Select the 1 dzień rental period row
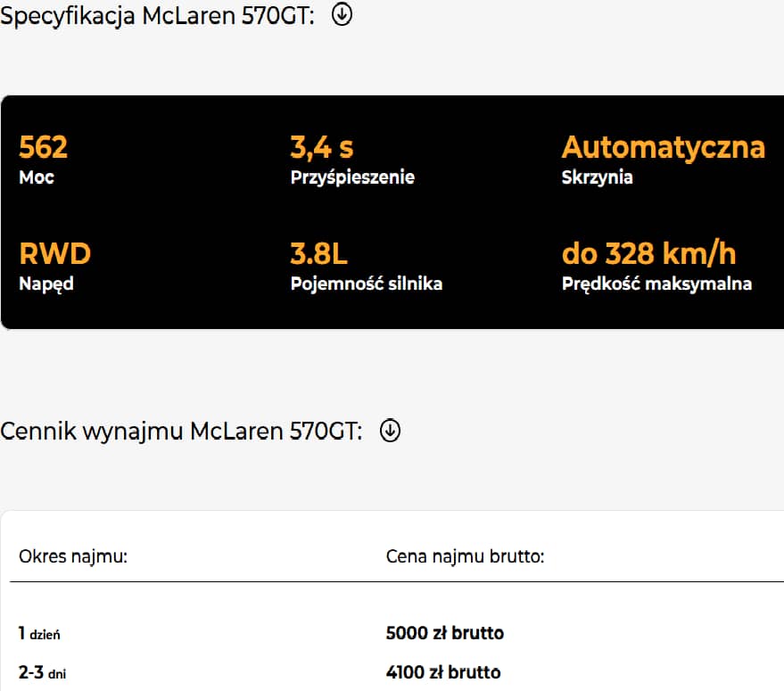 coord(39,634)
